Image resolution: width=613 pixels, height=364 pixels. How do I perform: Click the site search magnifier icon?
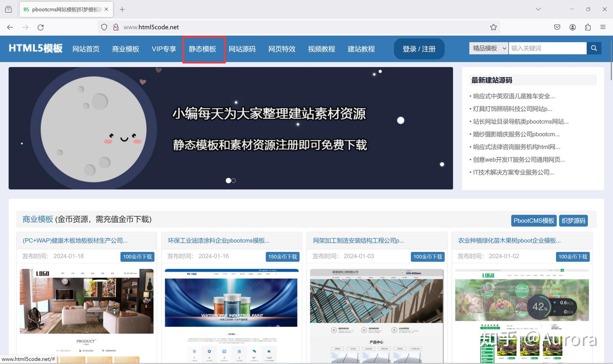pyautogui.click(x=594, y=48)
